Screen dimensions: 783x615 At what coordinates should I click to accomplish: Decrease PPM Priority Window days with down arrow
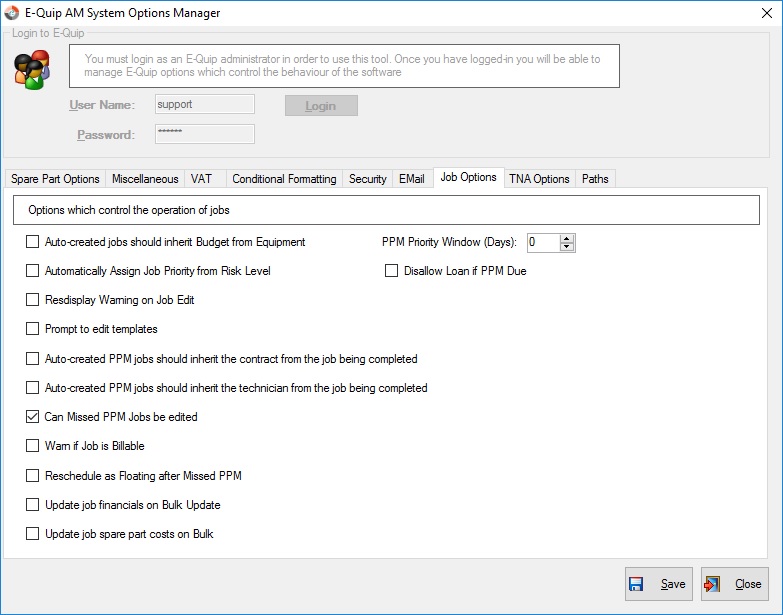point(566,247)
